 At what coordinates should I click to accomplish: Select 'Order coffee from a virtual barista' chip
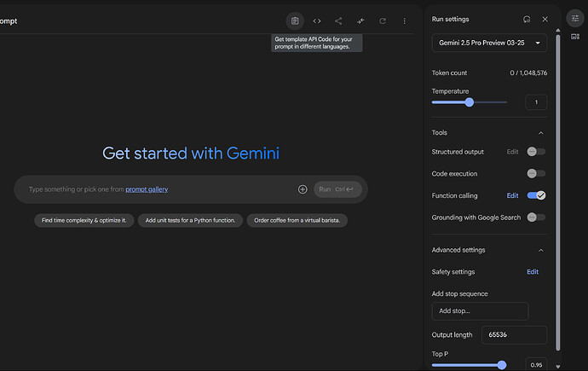297,220
